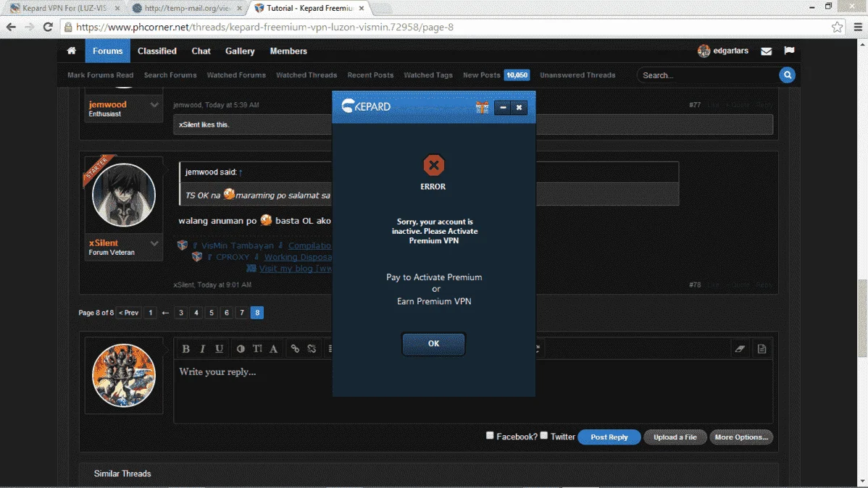Screen dimensions: 868x488
Task: Close the Kepard error dialog window
Action: [519, 107]
